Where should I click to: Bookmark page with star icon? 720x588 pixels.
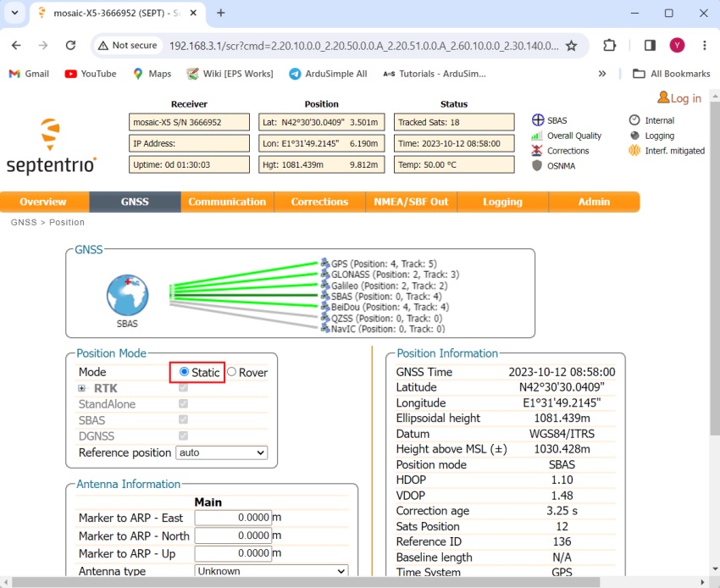(571, 45)
